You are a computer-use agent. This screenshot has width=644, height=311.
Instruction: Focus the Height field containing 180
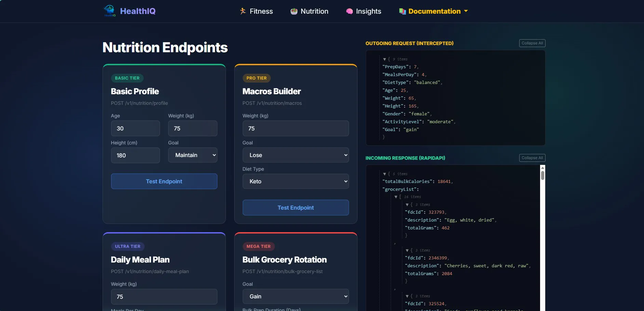135,155
